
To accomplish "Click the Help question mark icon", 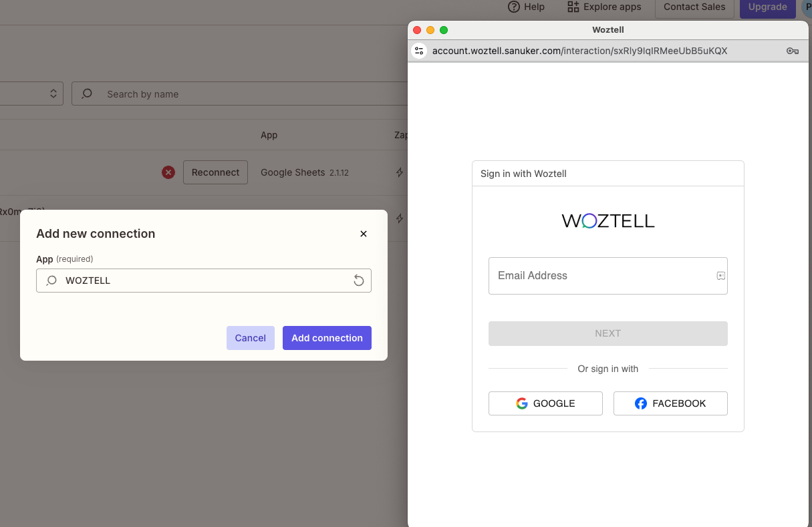I will [x=514, y=7].
